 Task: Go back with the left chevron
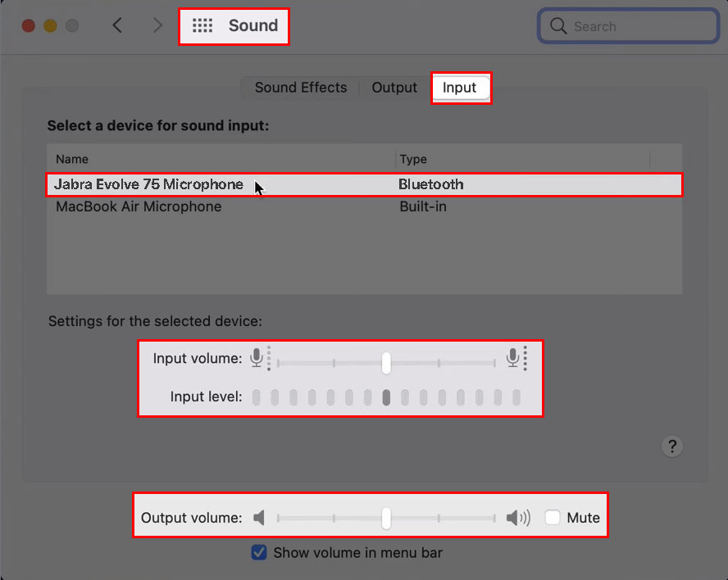[117, 25]
